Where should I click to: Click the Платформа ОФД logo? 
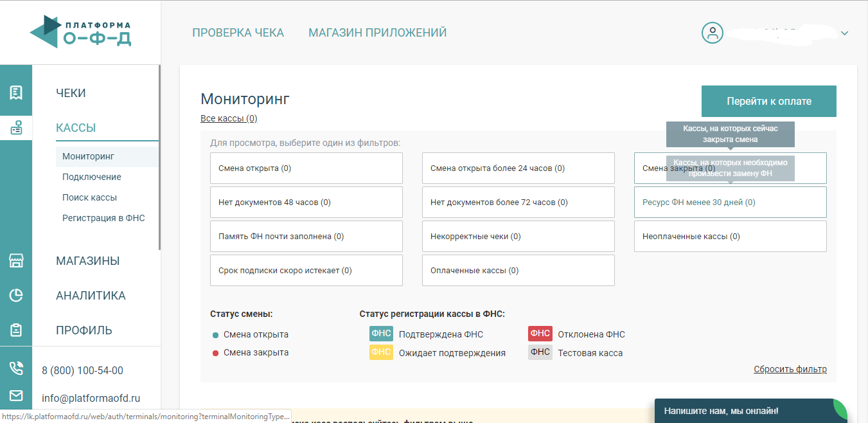pyautogui.click(x=80, y=32)
